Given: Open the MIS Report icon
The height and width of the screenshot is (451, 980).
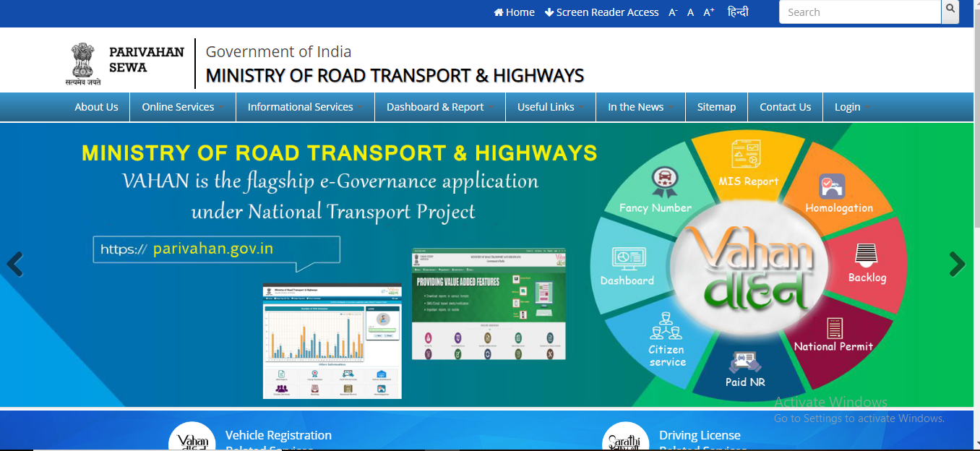Looking at the screenshot, I should point(747,155).
